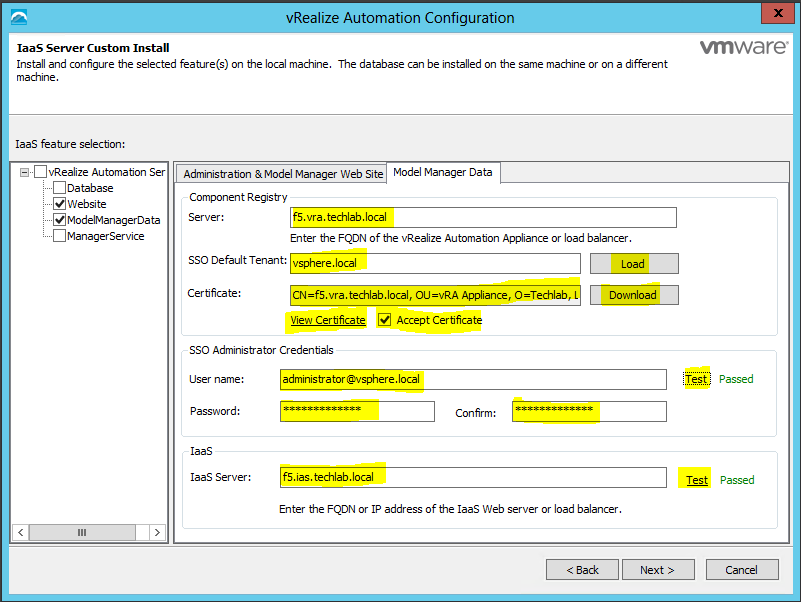
Task: Select the Database tree item label
Action: pos(90,188)
